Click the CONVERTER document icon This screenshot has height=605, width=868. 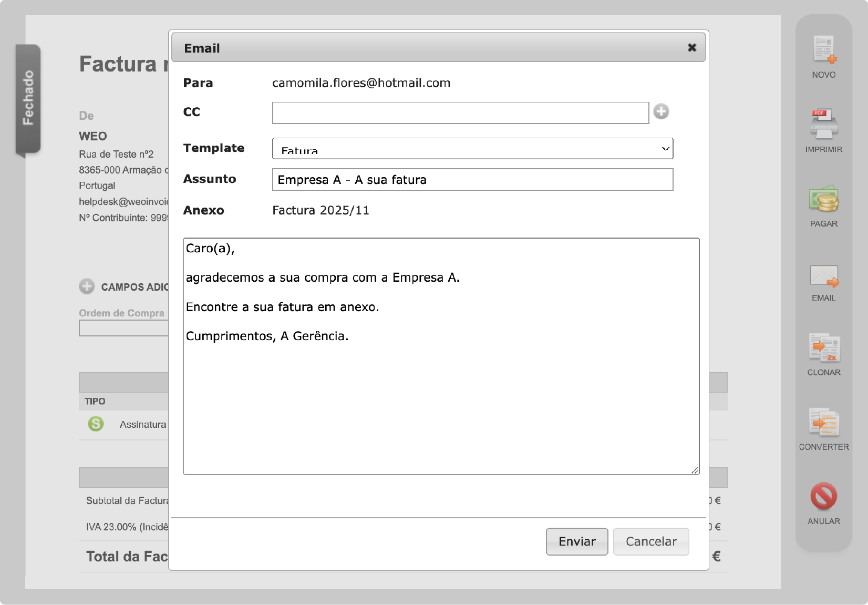[x=823, y=423]
